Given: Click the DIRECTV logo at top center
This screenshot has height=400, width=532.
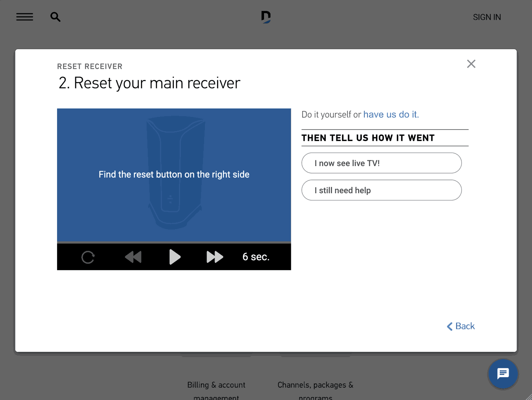Looking at the screenshot, I should [x=266, y=17].
